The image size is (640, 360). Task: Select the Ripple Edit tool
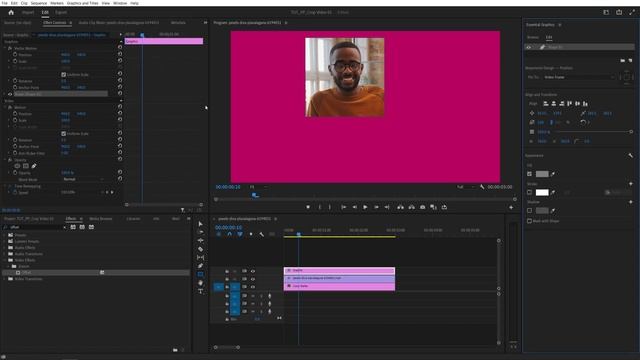200,240
